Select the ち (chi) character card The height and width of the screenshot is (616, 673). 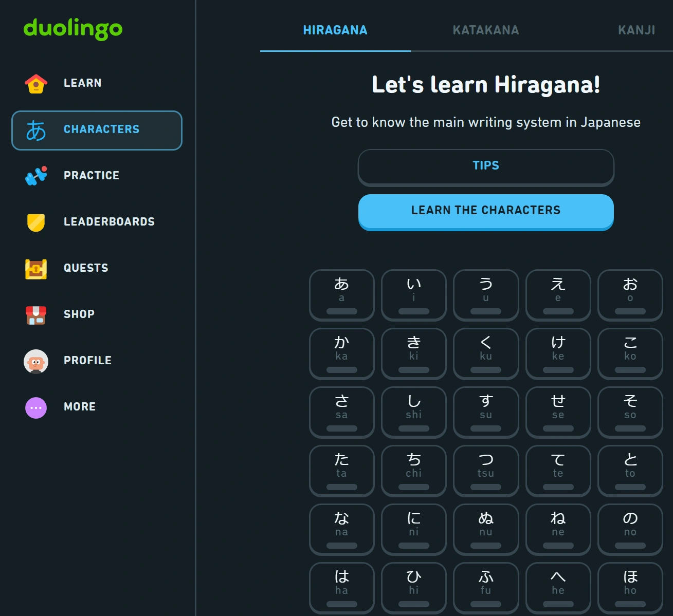click(x=414, y=471)
